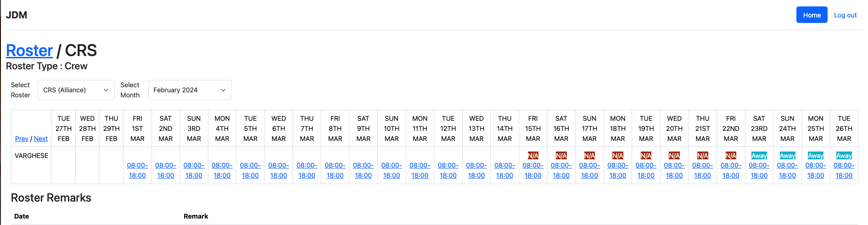
Task: Click the JDM brand logo
Action: [17, 15]
